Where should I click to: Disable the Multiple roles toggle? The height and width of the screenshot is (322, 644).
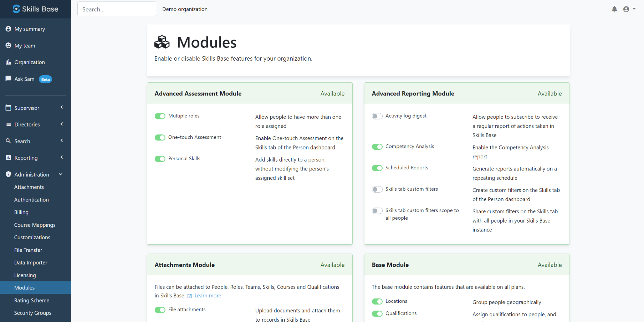coord(160,116)
